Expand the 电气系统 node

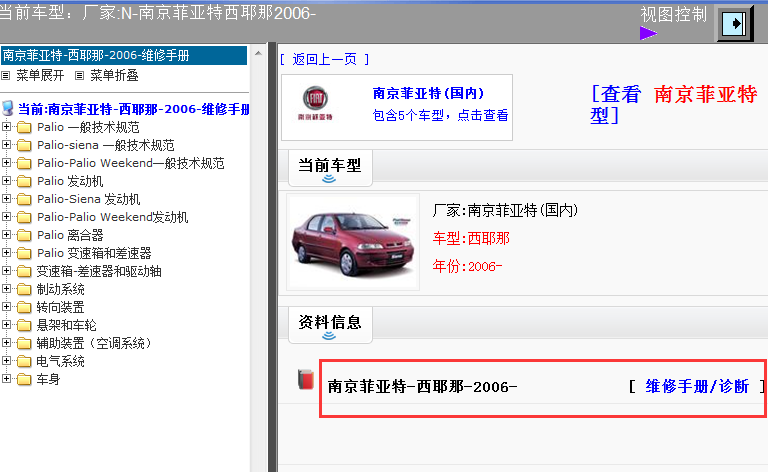(x=6, y=360)
